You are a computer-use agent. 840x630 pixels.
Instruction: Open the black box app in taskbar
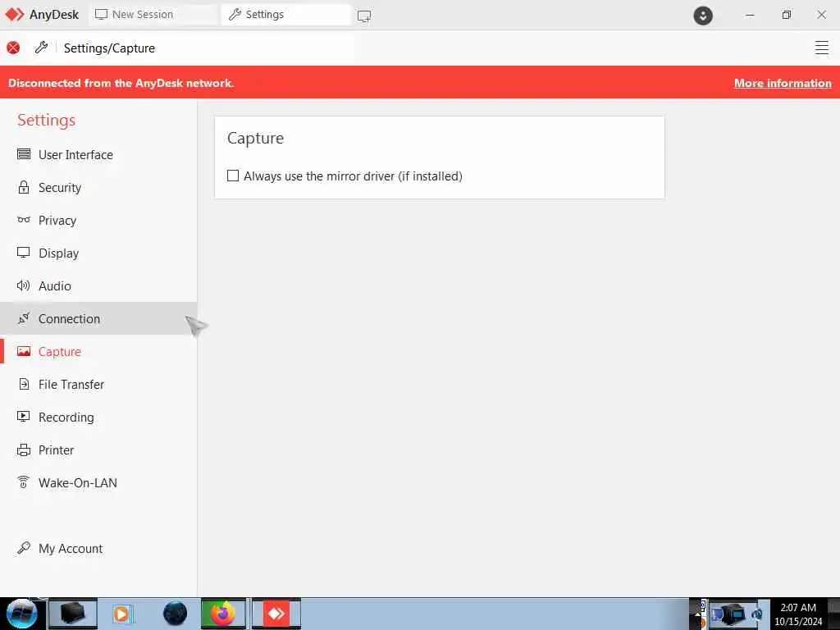(x=73, y=614)
